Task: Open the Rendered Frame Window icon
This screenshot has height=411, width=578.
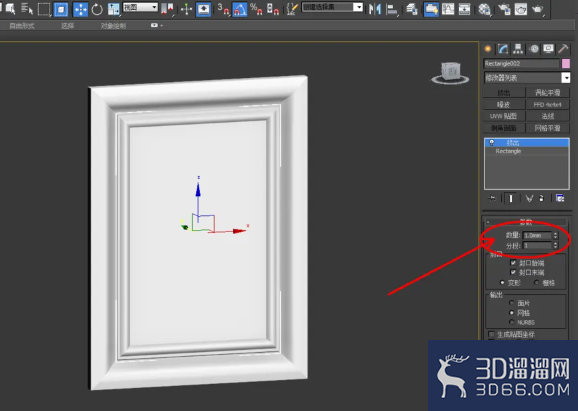Action: [520, 9]
